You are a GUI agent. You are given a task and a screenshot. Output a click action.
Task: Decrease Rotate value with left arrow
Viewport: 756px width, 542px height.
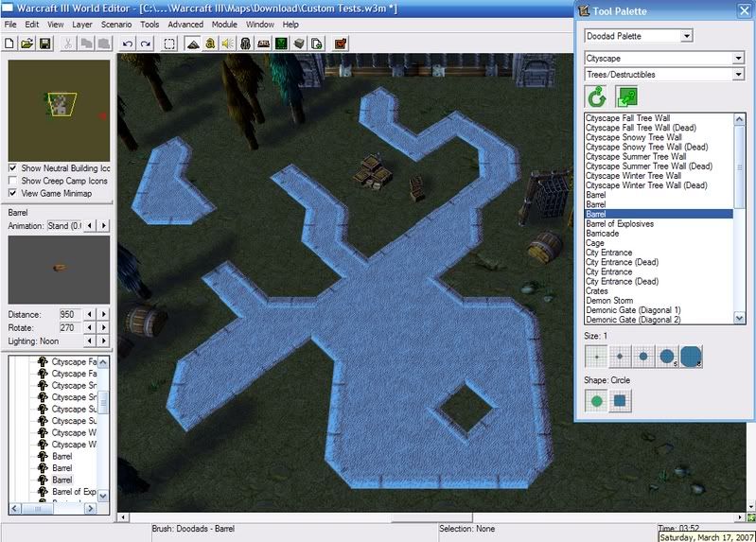click(x=90, y=328)
